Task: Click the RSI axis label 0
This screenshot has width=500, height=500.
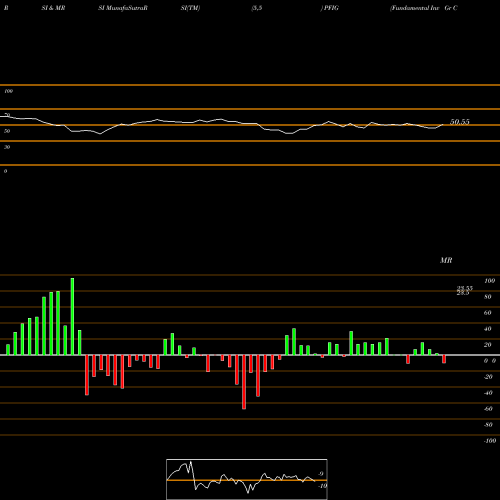Action: pyautogui.click(x=5, y=171)
